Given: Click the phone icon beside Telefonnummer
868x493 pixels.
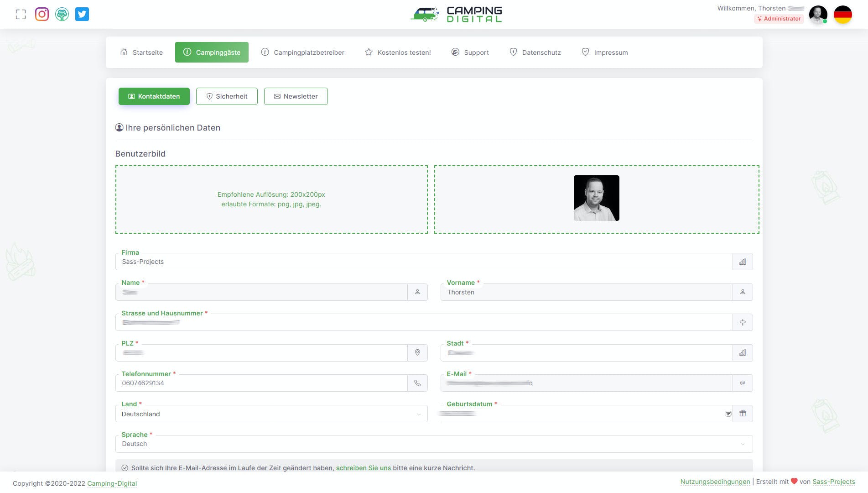Looking at the screenshot, I should 417,383.
